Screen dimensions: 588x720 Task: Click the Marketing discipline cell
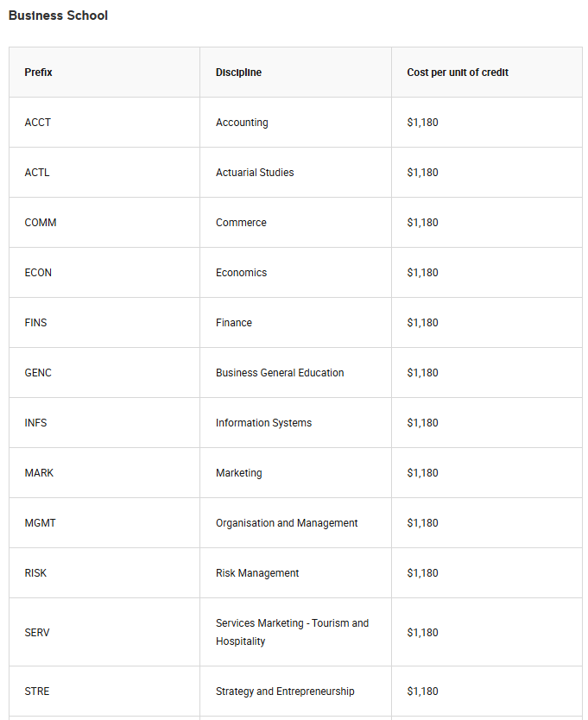[x=239, y=473]
